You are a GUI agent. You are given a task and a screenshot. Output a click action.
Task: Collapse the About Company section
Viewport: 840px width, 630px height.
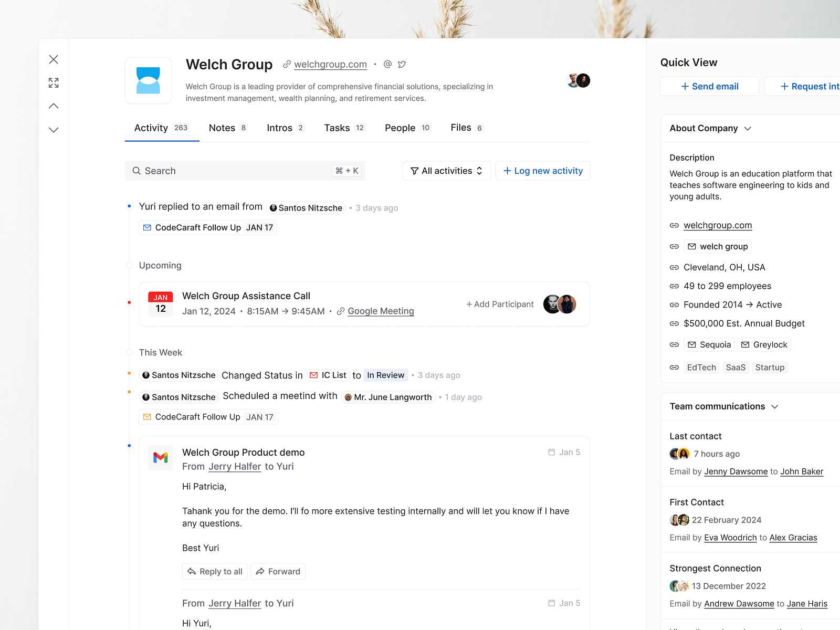(x=748, y=129)
